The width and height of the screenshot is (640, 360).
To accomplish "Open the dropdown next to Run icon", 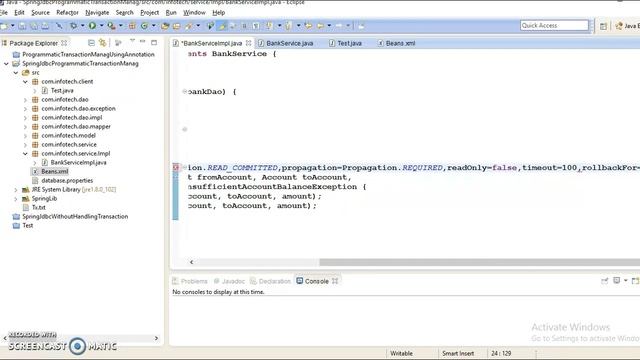I will click(x=101, y=26).
